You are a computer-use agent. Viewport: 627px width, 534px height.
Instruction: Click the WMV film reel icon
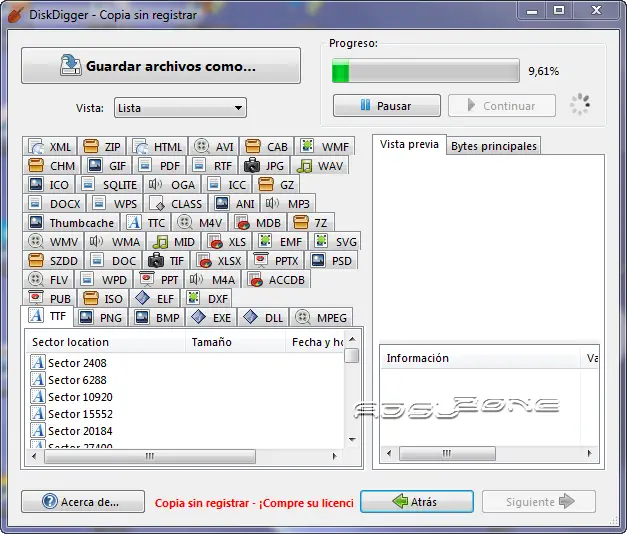tap(36, 241)
